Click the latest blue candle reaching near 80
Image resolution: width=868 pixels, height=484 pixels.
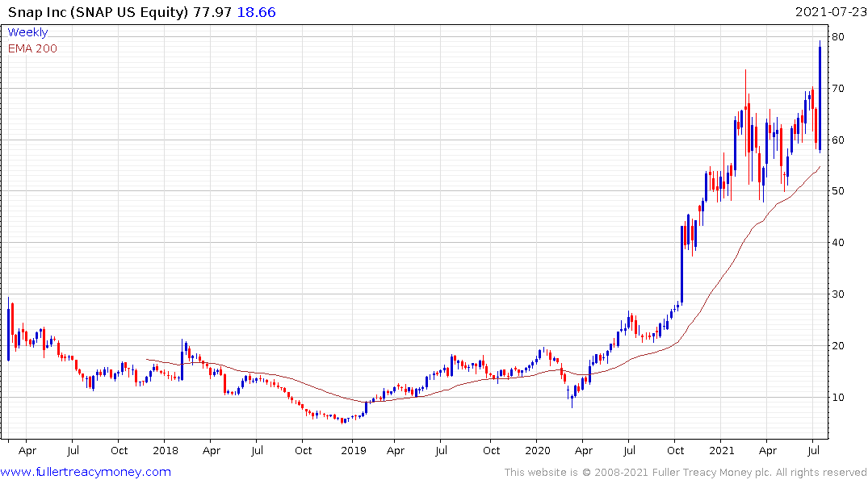click(820, 97)
